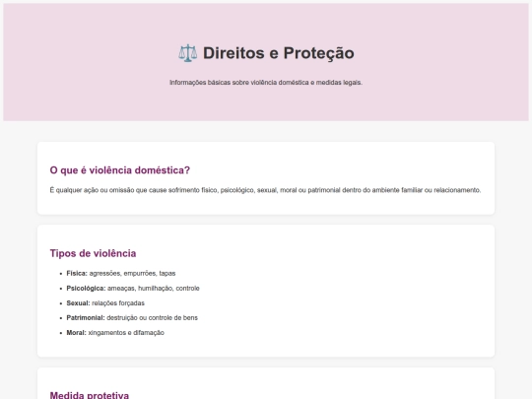Click the 'Física:' list item
The width and height of the screenshot is (532, 399).
(x=121, y=273)
